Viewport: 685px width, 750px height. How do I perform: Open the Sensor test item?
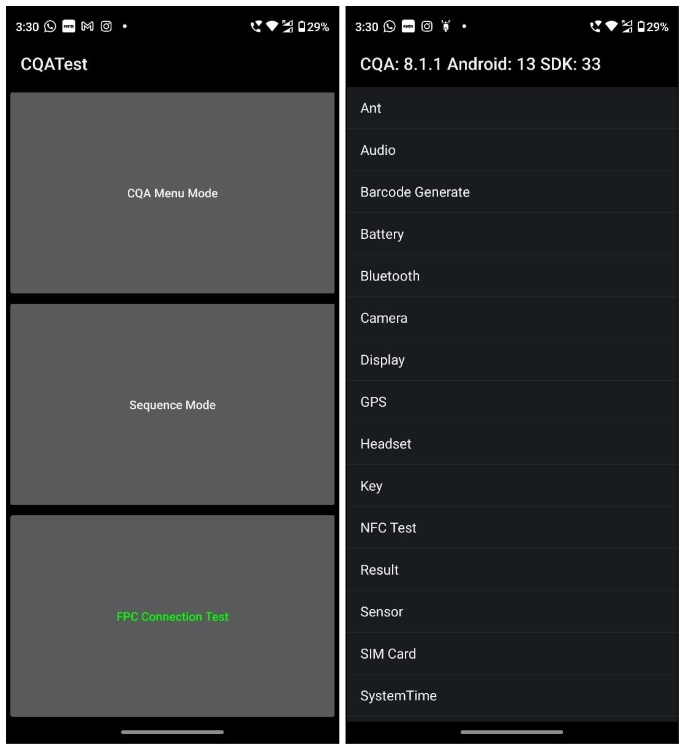click(512, 612)
